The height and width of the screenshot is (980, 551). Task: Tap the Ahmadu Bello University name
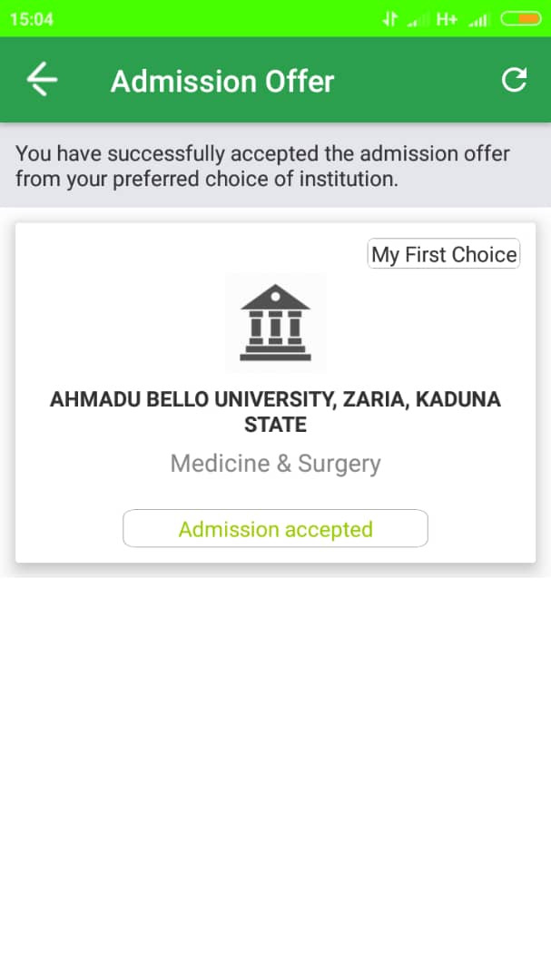point(275,399)
